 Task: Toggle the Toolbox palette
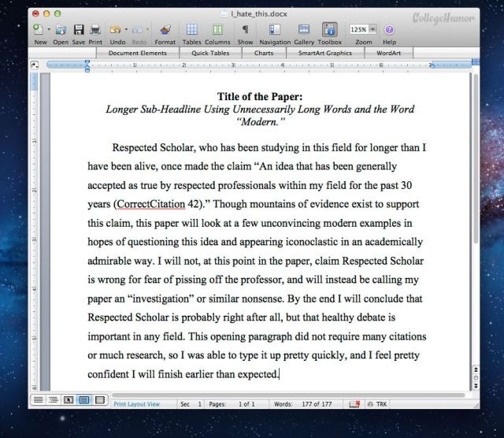pos(330,30)
